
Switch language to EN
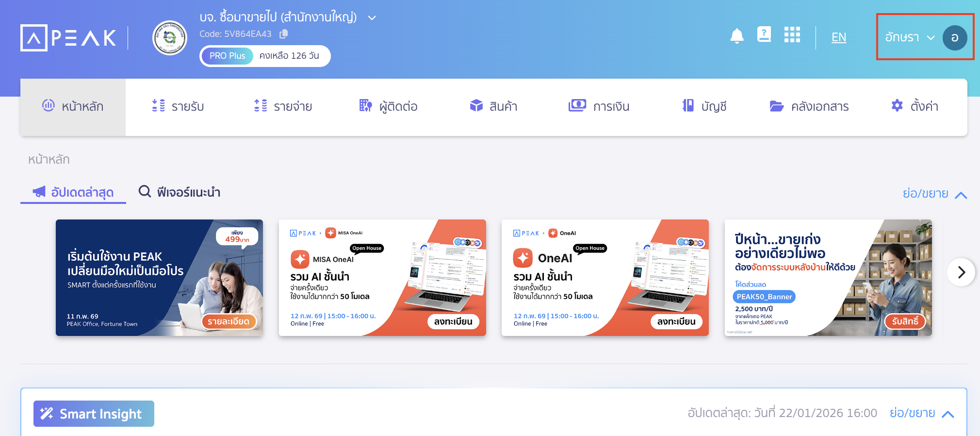839,37
